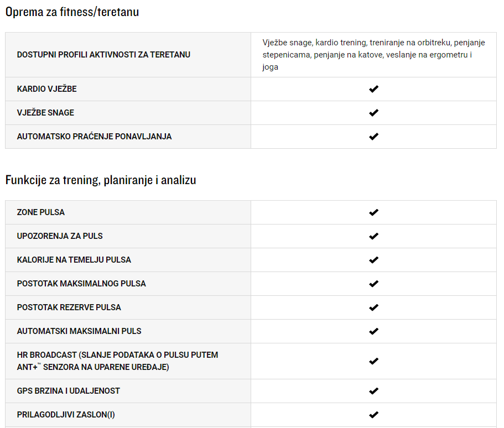The width and height of the screenshot is (504, 428).
Task: Select the Kalorije na temelju pulsa checkmark
Action: point(373,260)
